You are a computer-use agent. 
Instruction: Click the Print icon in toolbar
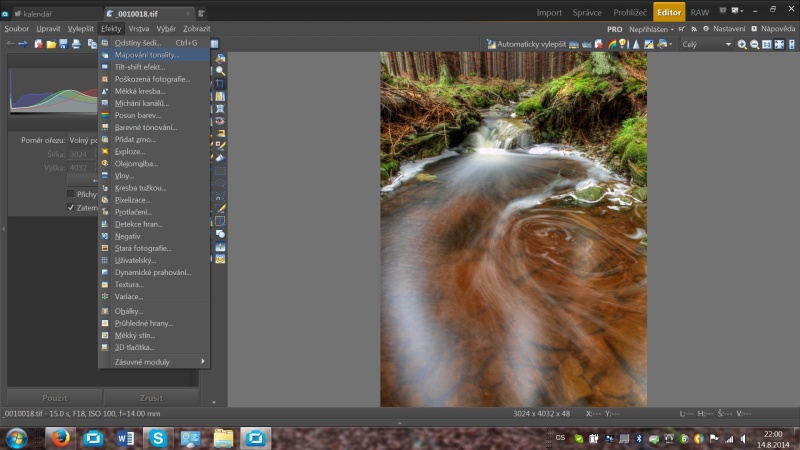pyautogui.click(x=74, y=44)
